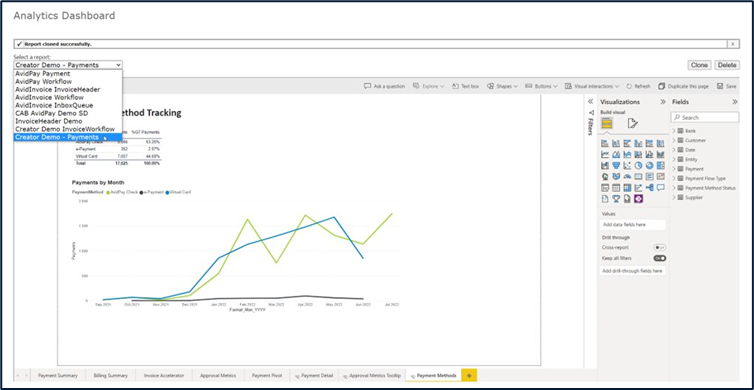Select the decomposition tree visual
Image resolution: width=754 pixels, height=390 pixels.
coord(650,188)
